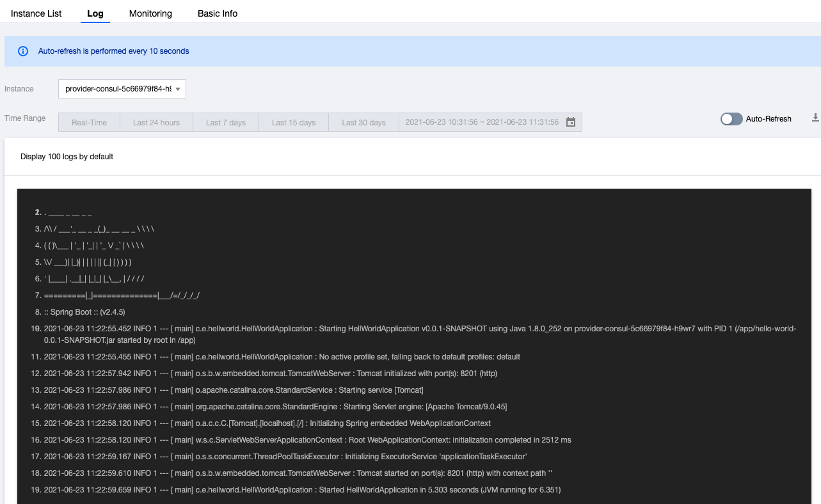The height and width of the screenshot is (504, 821).
Task: Set time range to Last 30 days
Action: 363,123
